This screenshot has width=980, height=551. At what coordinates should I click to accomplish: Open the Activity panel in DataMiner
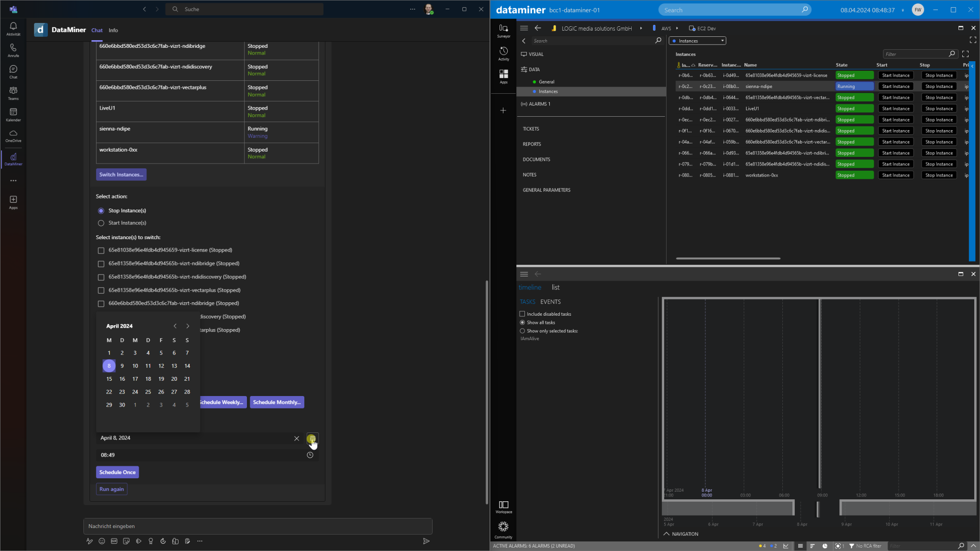pyautogui.click(x=503, y=54)
